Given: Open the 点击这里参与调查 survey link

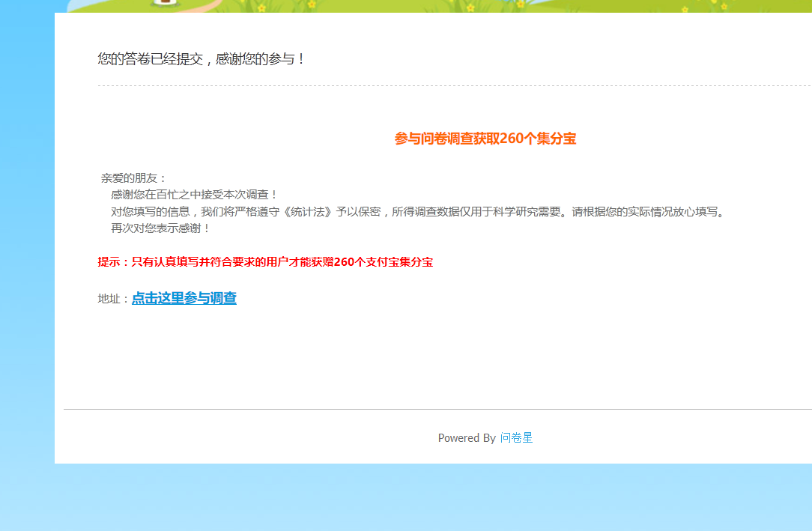Looking at the screenshot, I should pos(184,298).
